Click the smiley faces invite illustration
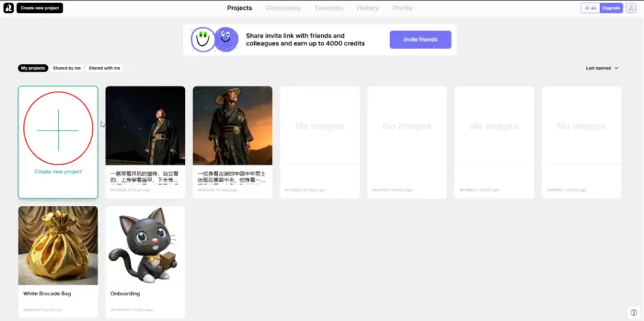Image resolution: width=644 pixels, height=321 pixels. coord(214,40)
